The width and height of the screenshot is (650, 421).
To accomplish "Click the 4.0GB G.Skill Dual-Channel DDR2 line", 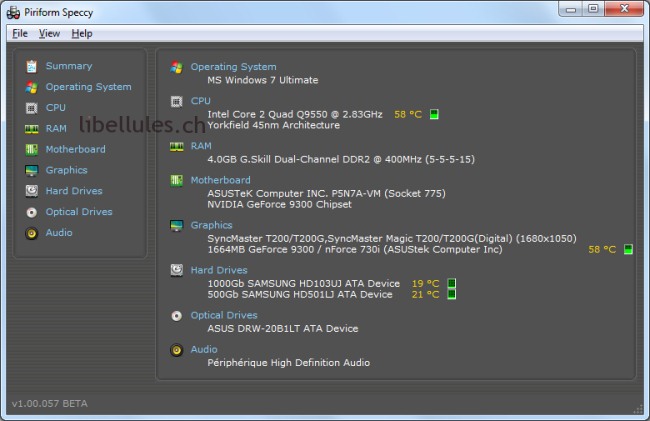I will 341,160.
